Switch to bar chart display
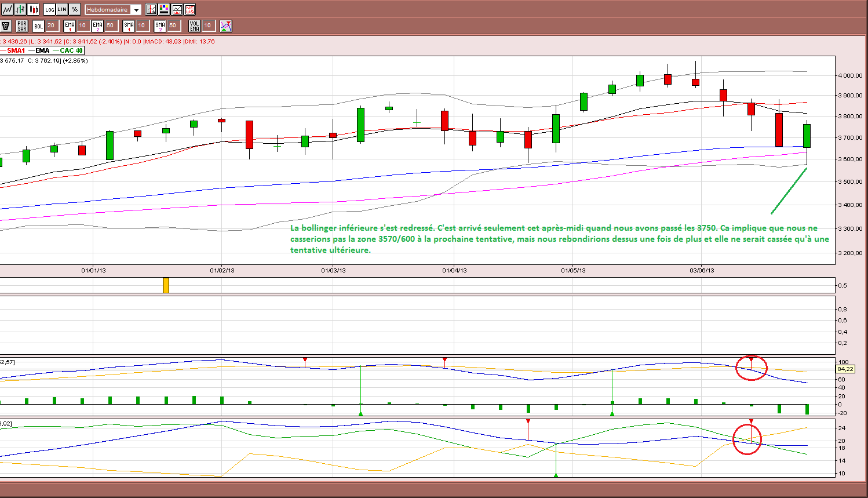 coord(21,9)
